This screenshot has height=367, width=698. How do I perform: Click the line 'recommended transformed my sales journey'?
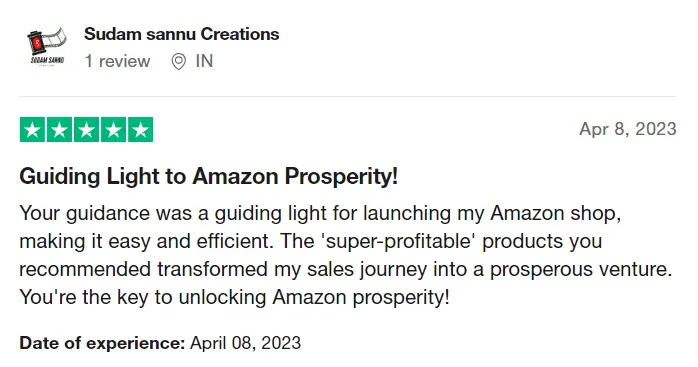point(345,269)
